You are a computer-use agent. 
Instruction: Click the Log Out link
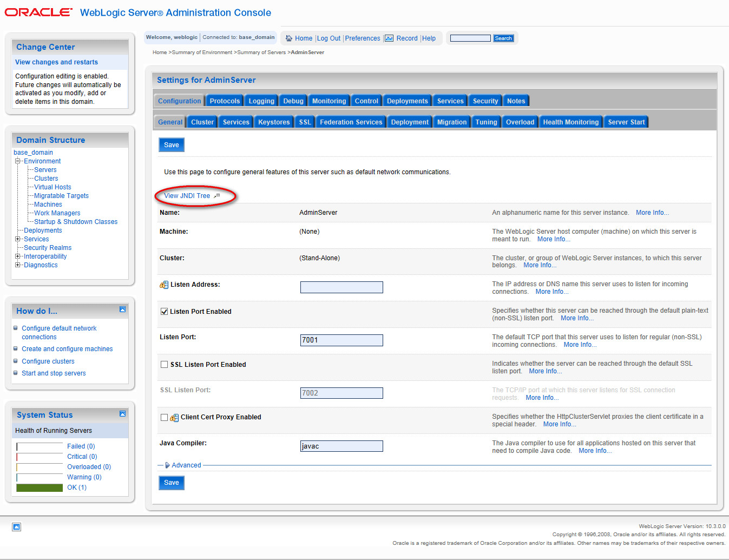[x=329, y=38]
